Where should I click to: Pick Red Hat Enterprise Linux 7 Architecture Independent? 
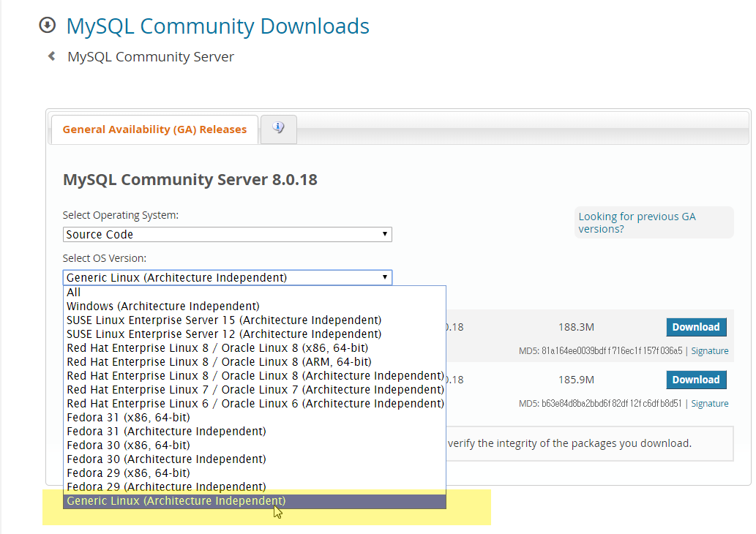[255, 390]
